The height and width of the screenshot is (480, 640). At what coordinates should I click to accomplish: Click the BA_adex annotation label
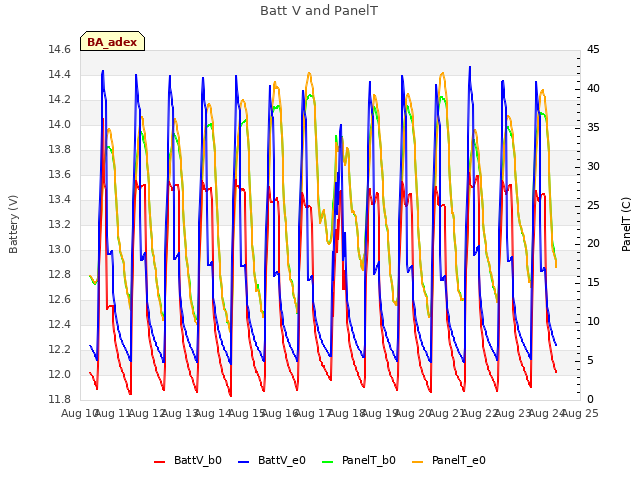coord(112,42)
